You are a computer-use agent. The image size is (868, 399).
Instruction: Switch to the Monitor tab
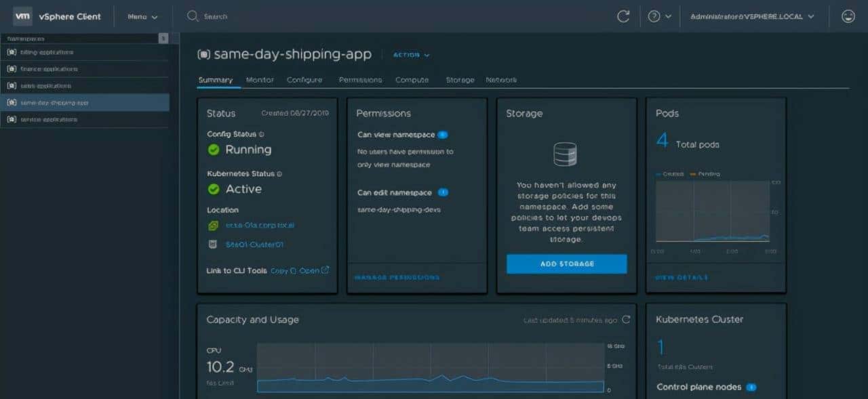[260, 79]
